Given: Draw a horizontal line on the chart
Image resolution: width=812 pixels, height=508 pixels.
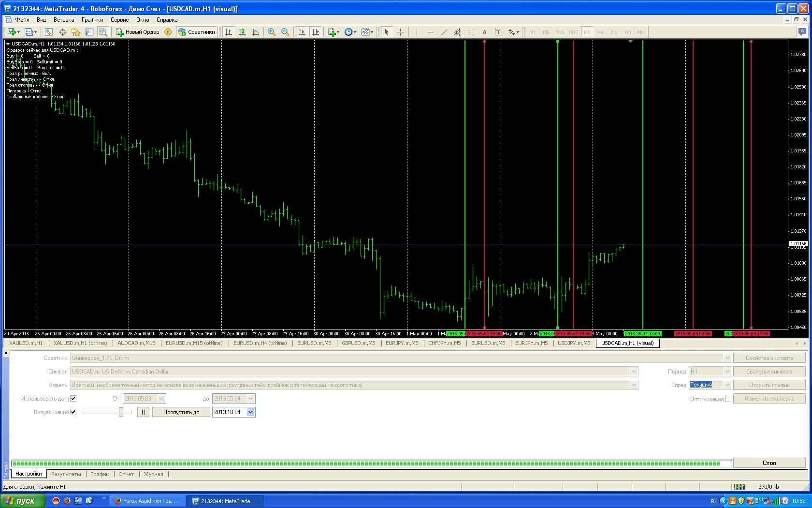Looking at the screenshot, I should 430,32.
